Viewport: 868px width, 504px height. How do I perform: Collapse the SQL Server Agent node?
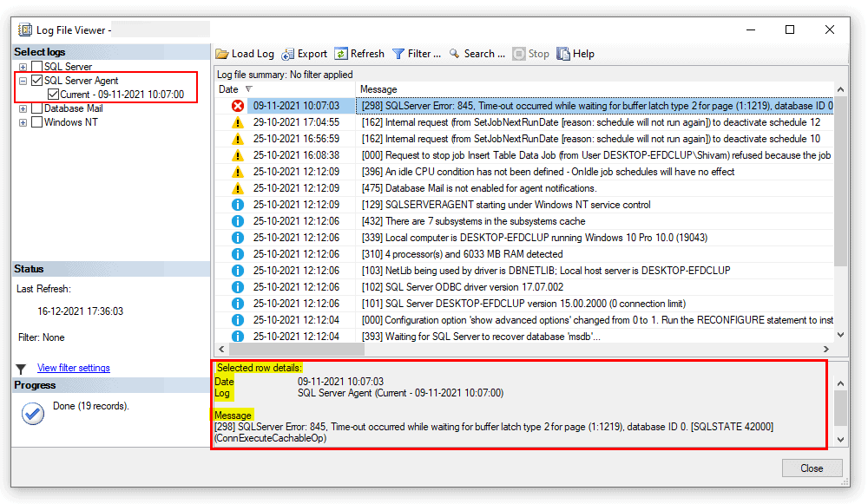23,80
